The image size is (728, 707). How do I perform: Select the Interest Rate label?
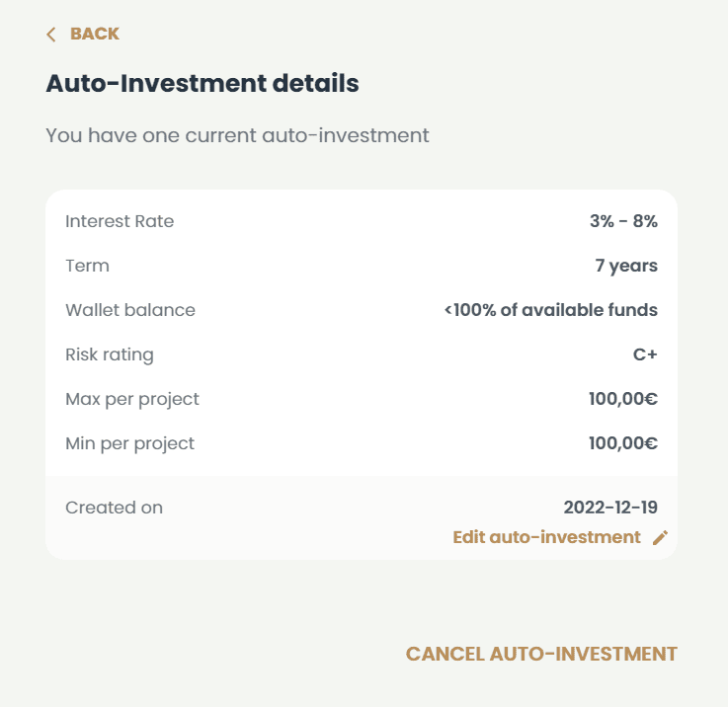[120, 221]
